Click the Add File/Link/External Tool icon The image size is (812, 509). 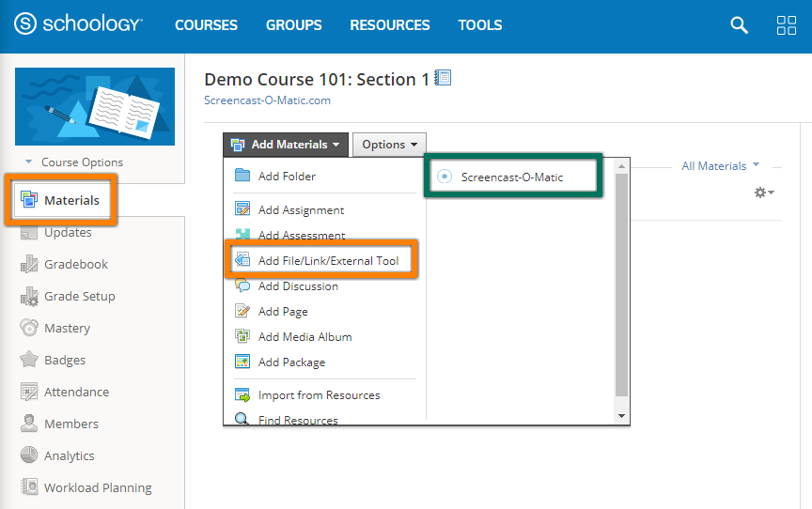point(242,260)
